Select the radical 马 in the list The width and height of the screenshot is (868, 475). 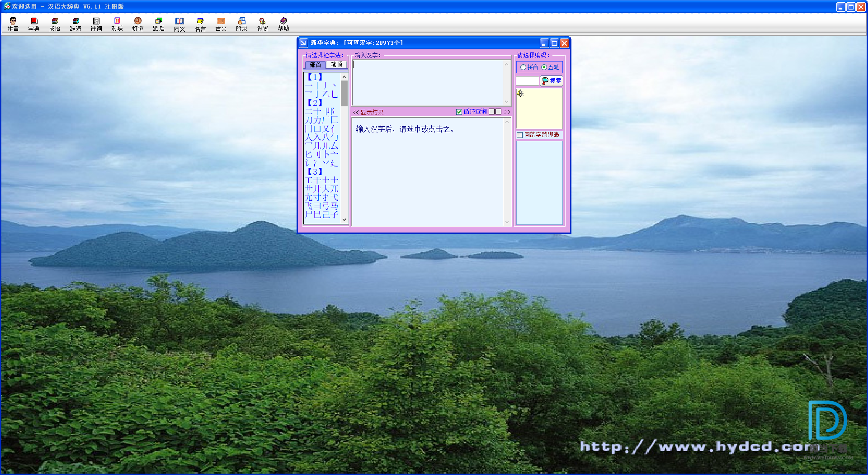click(335, 206)
